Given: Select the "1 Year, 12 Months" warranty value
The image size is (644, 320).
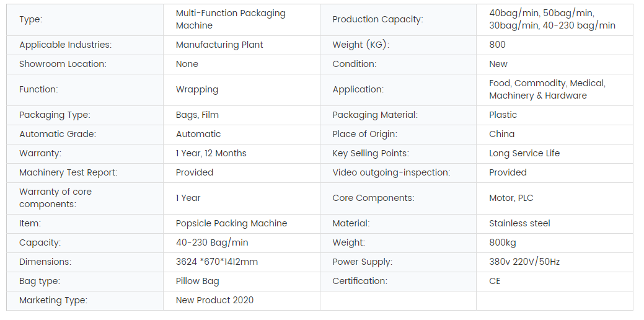Looking at the screenshot, I should click(x=211, y=153).
